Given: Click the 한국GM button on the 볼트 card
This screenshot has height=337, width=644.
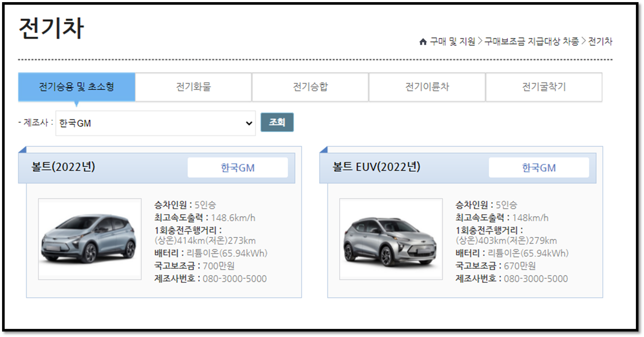Looking at the screenshot, I should 237,167.
